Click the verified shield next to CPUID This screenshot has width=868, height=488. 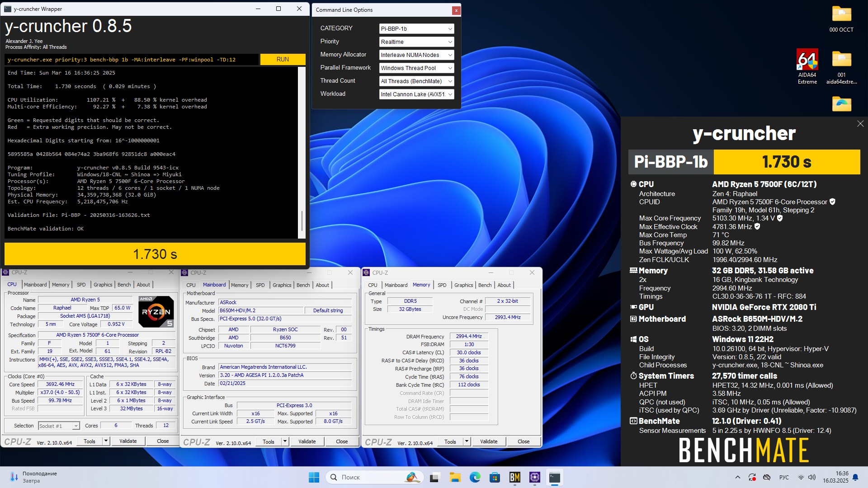(x=832, y=202)
